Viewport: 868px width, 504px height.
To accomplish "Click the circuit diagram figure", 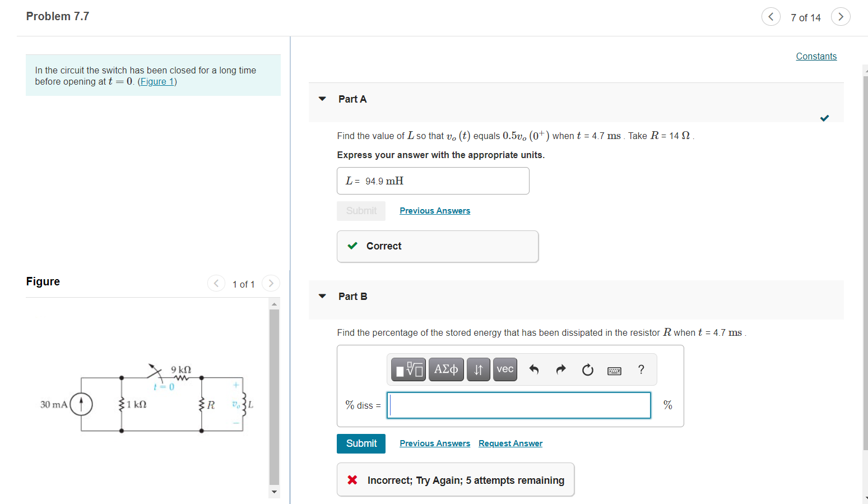I will [147, 399].
